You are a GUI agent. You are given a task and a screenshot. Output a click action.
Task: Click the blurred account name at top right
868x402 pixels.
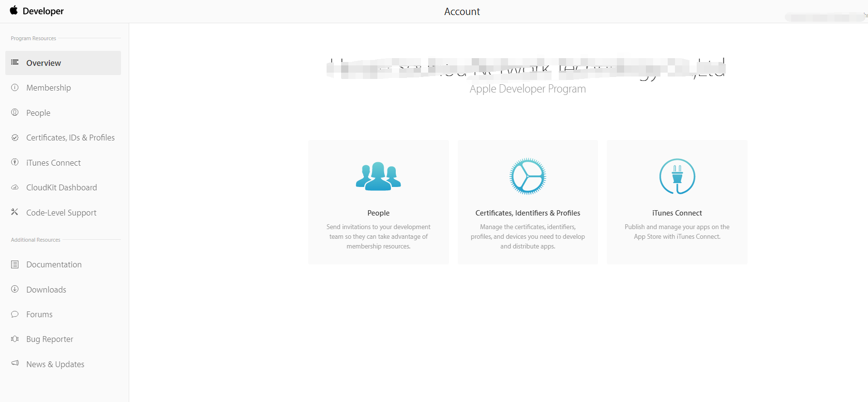click(x=825, y=17)
